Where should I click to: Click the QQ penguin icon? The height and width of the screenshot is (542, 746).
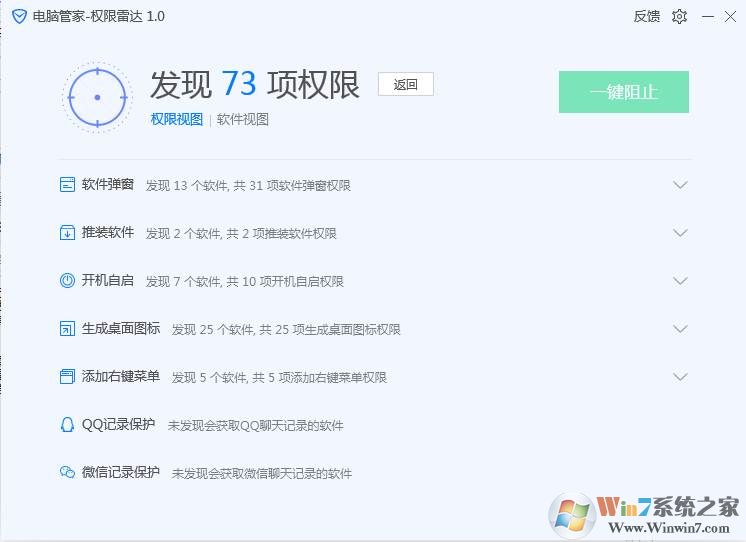coord(67,424)
